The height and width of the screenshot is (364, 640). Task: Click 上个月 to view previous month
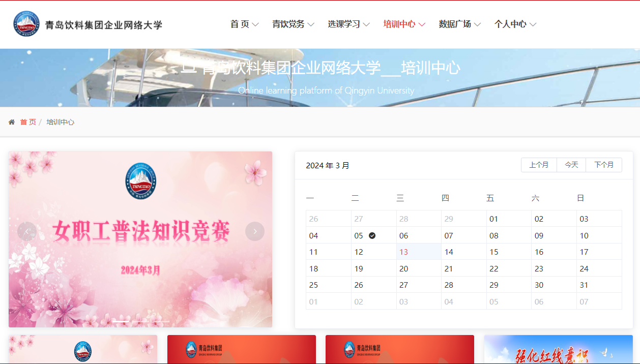coord(539,165)
